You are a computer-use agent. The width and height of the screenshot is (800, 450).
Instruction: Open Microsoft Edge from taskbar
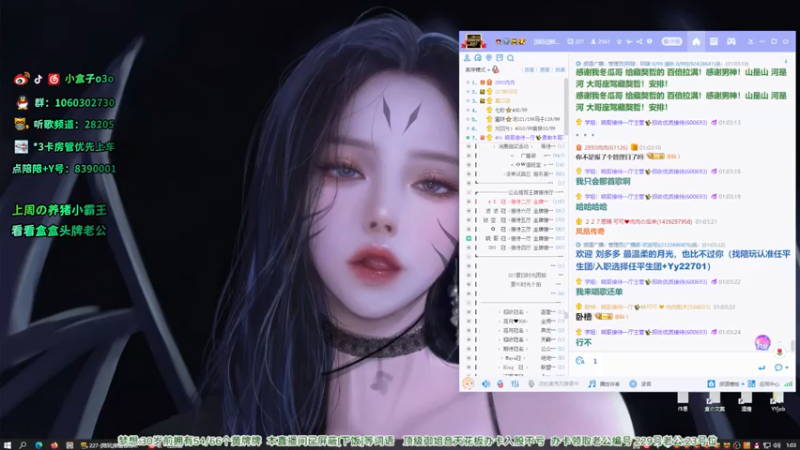(x=39, y=445)
